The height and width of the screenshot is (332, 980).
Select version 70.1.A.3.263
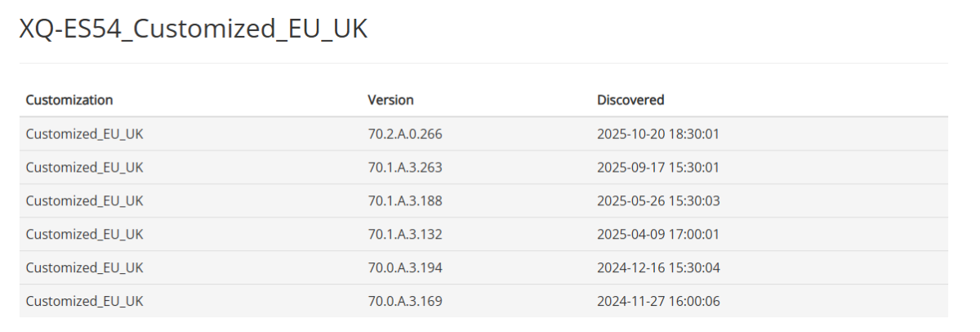click(405, 167)
